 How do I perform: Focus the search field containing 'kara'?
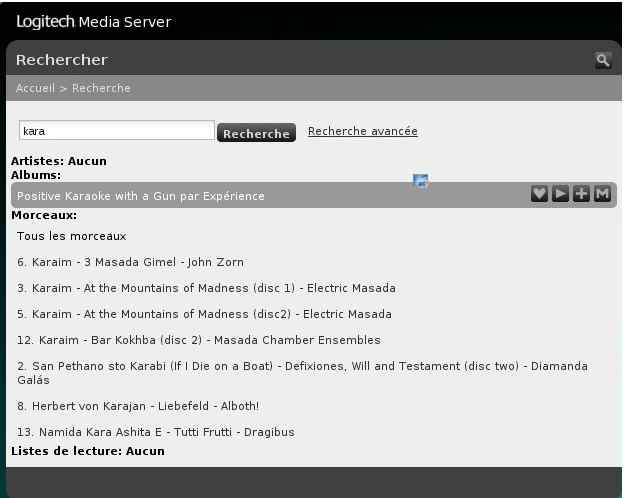(117, 131)
